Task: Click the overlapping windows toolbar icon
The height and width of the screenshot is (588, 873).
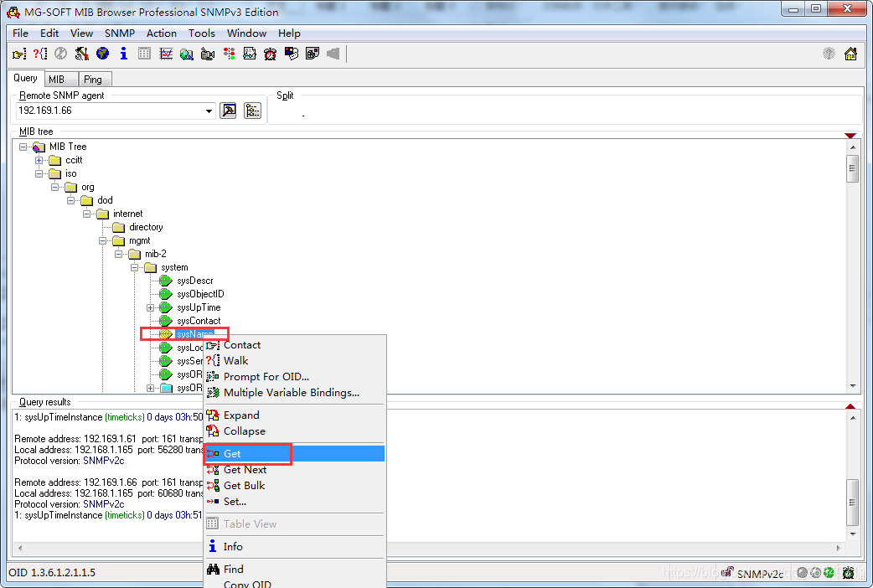Action: pyautogui.click(x=313, y=54)
